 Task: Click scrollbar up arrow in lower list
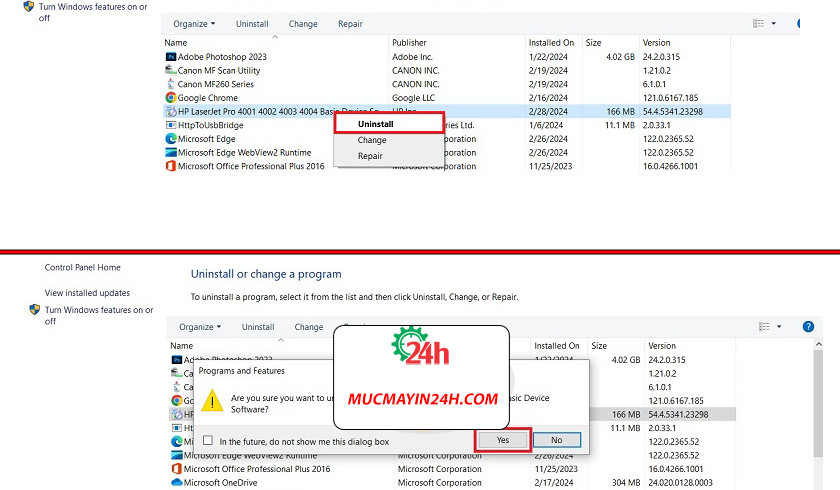[x=818, y=344]
